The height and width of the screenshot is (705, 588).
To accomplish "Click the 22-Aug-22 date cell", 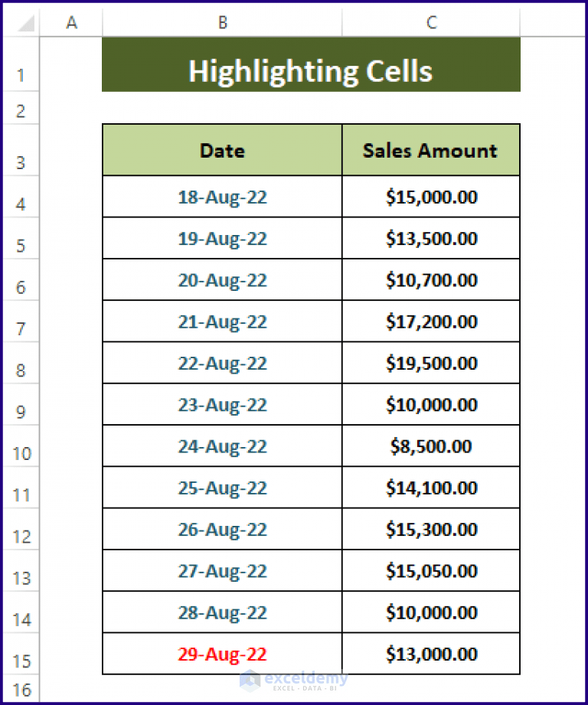I will pyautogui.click(x=221, y=363).
